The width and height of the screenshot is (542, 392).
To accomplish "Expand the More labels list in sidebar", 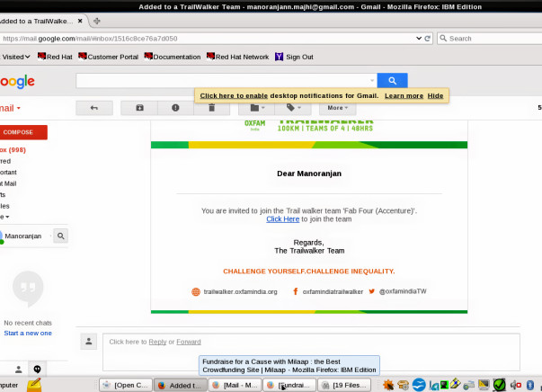I will coord(4,217).
